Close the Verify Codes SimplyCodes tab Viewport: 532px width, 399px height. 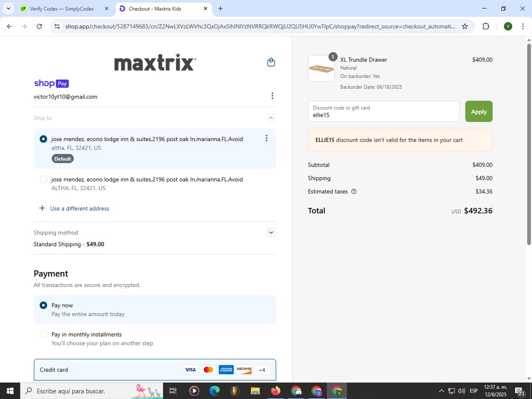tap(106, 9)
